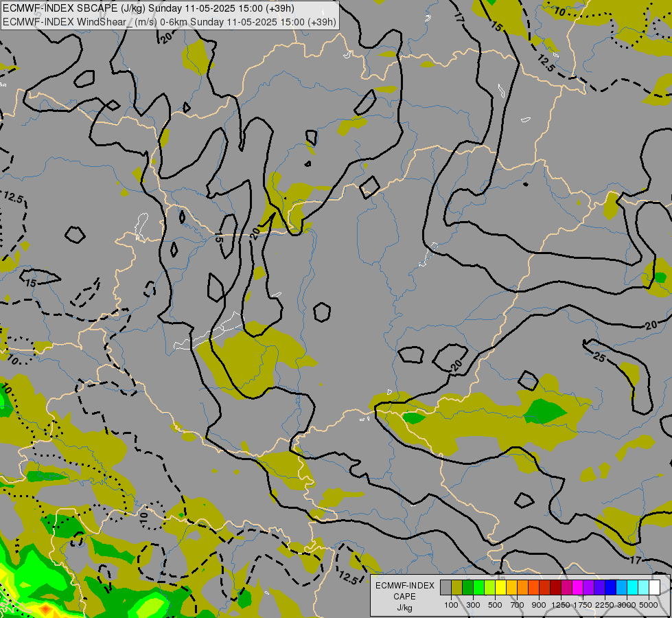The width and height of the screenshot is (672, 618).
Task: Click the legend value 900
Action: 539,605
